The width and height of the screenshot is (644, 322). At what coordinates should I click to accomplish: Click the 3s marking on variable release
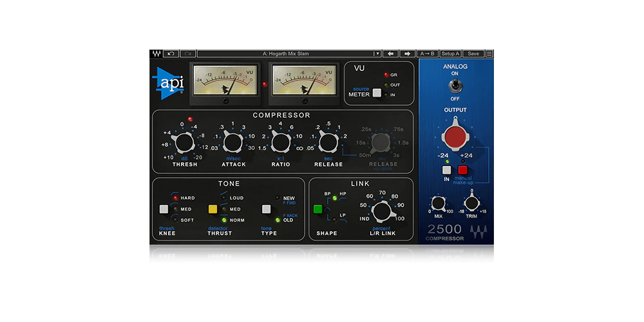pos(397,155)
